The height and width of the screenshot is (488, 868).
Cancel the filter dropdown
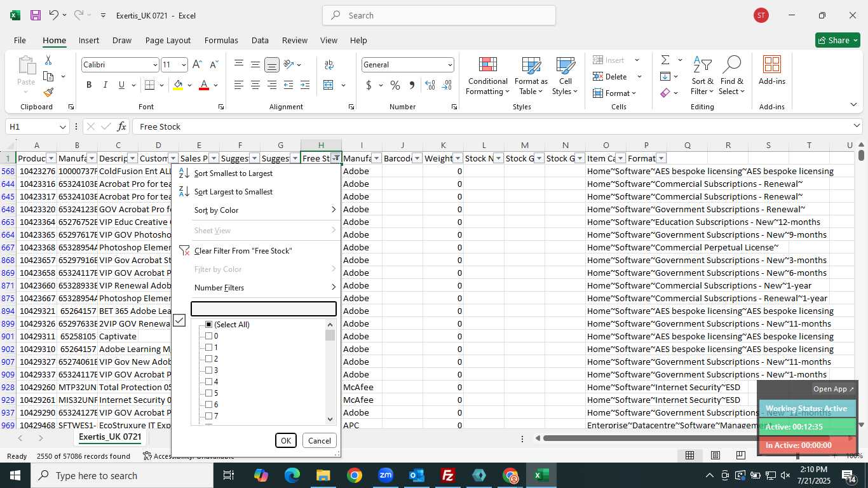tap(320, 440)
